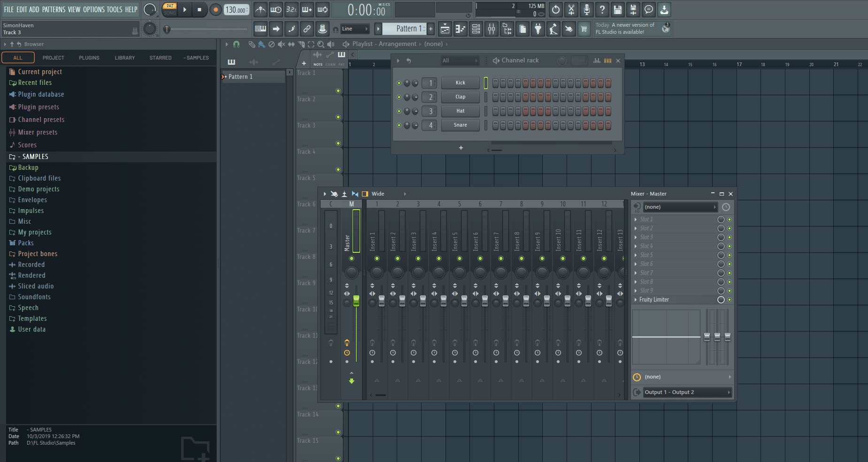Open the Master output routing dropdown

pyautogui.click(x=687, y=392)
